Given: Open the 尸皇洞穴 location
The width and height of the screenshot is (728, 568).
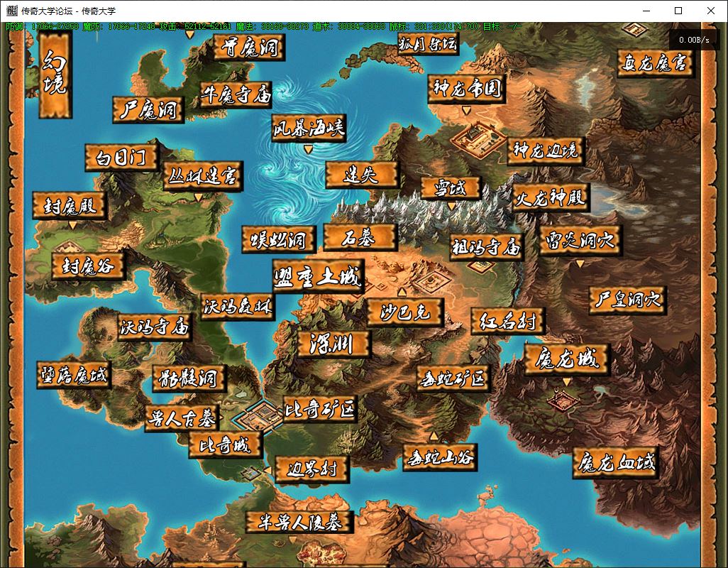Looking at the screenshot, I should [x=628, y=300].
